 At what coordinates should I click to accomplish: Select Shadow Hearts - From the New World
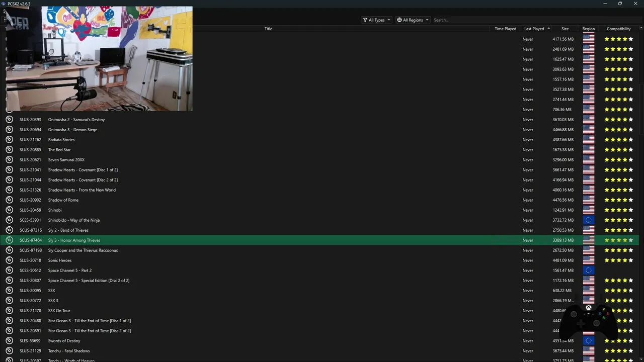tap(82, 190)
